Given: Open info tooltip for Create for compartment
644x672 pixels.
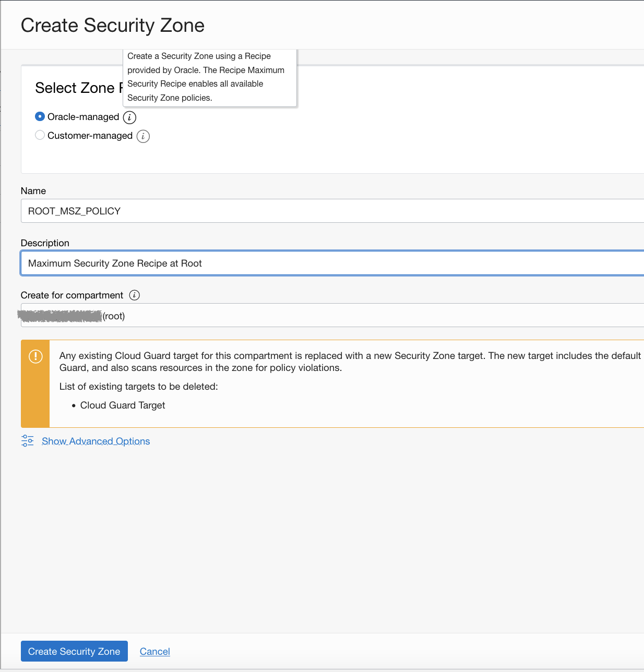Looking at the screenshot, I should [134, 295].
